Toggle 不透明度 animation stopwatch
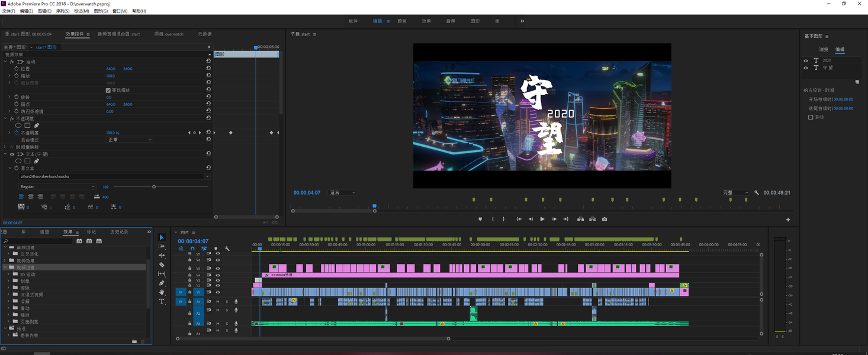 click(16, 133)
